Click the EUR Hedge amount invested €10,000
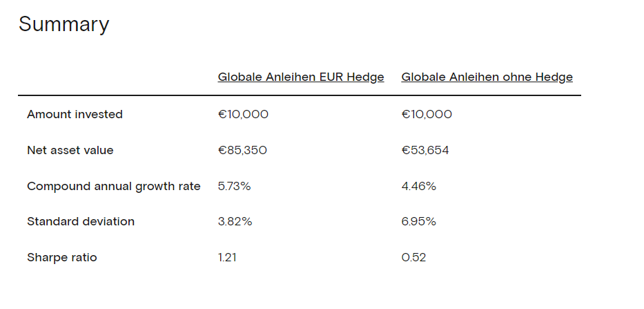 [243, 115]
